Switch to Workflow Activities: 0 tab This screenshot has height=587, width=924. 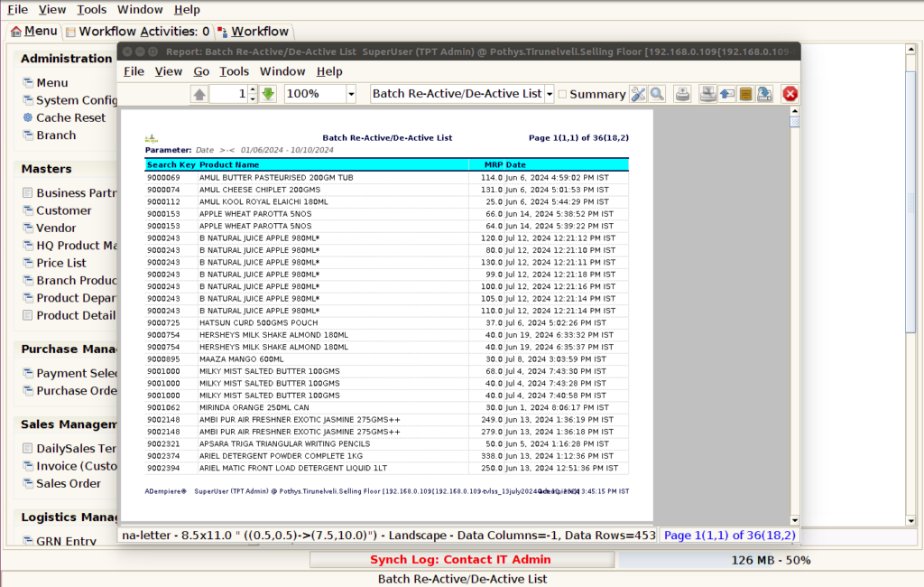137,32
